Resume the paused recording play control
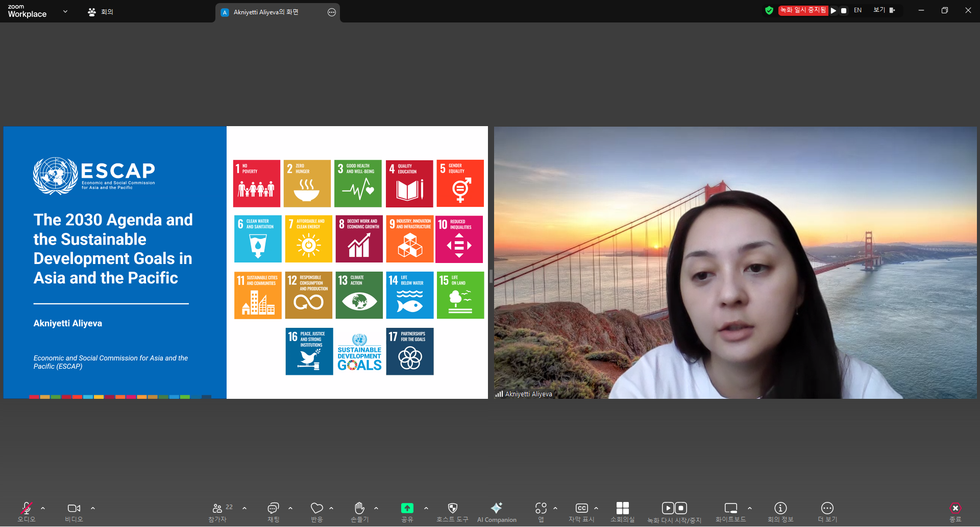The height and width of the screenshot is (527, 980). (834, 10)
